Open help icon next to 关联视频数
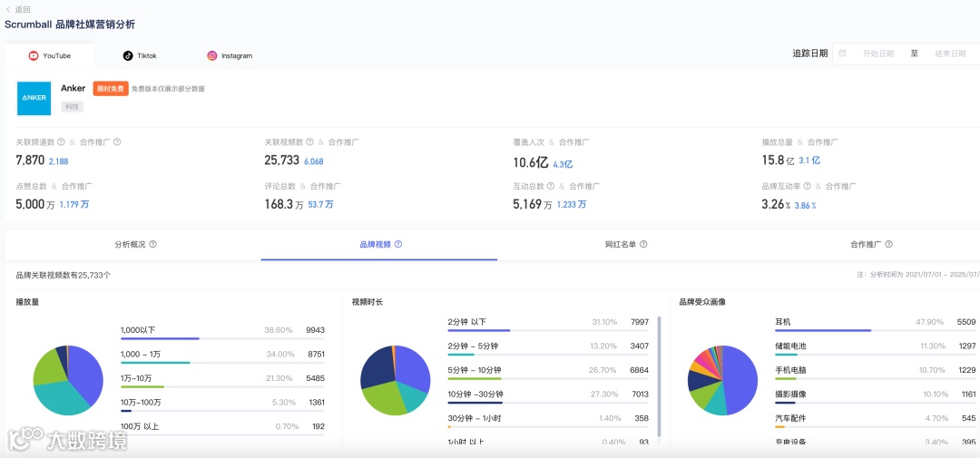Screen dimensions: 980x458 pyautogui.click(x=310, y=141)
